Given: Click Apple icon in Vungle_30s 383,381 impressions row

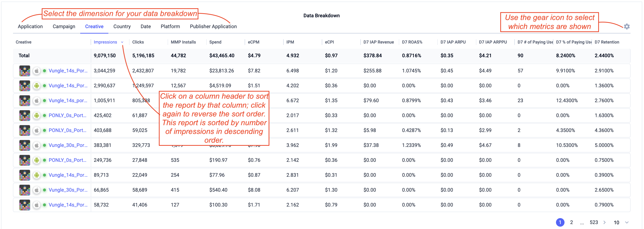Looking at the screenshot, I should [37, 145].
